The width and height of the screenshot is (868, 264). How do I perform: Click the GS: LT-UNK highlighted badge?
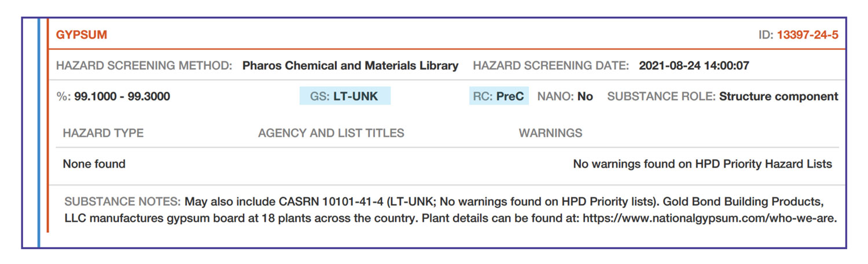click(x=344, y=96)
